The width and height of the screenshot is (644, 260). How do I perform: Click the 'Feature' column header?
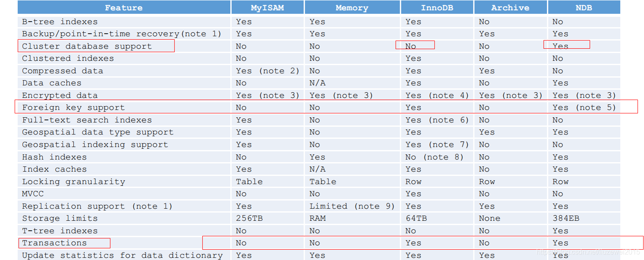pos(124,8)
